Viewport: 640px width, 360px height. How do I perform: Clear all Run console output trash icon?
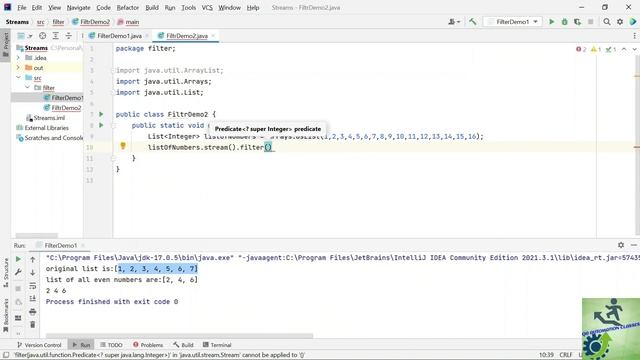(33, 324)
